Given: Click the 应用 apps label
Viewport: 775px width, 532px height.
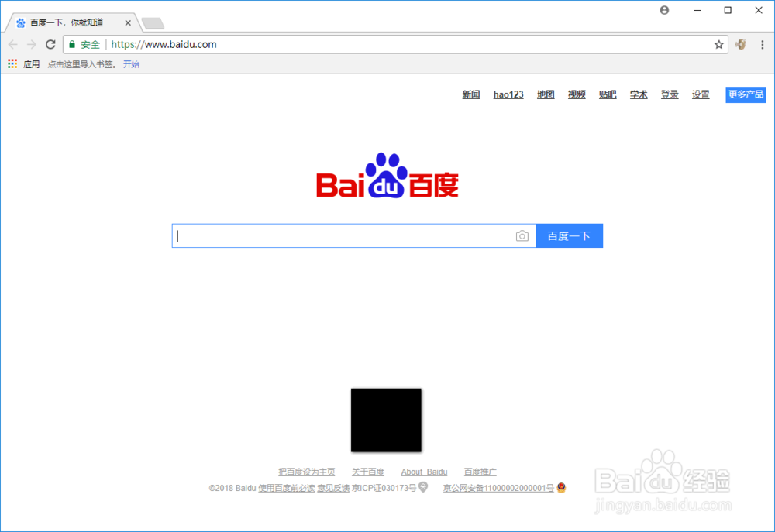Looking at the screenshot, I should (31, 64).
